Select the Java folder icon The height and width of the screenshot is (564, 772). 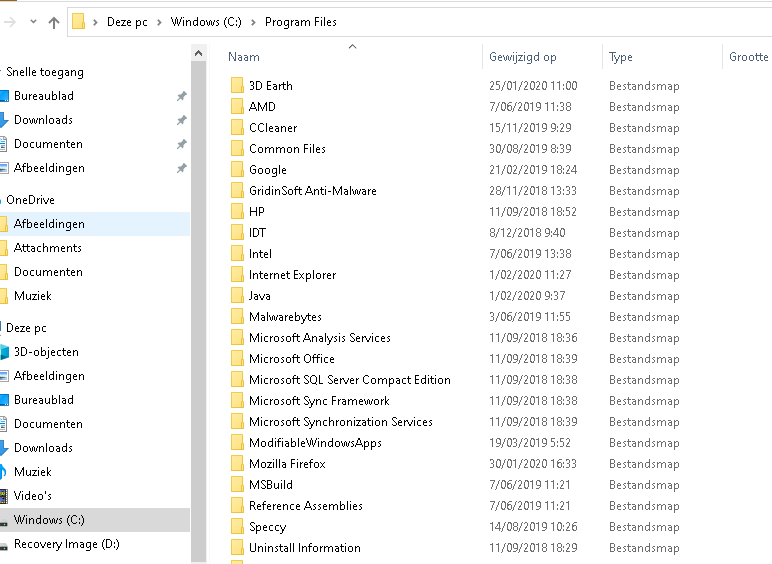(x=237, y=296)
